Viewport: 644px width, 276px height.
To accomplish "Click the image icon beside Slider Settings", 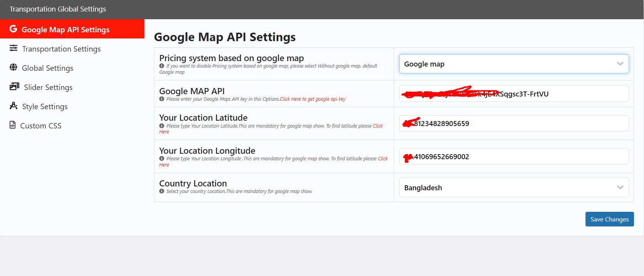I will (x=15, y=86).
